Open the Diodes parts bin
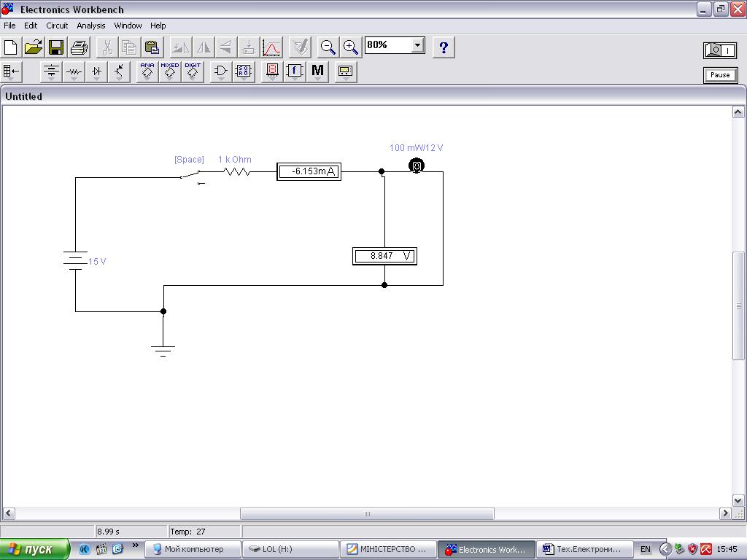 click(97, 71)
